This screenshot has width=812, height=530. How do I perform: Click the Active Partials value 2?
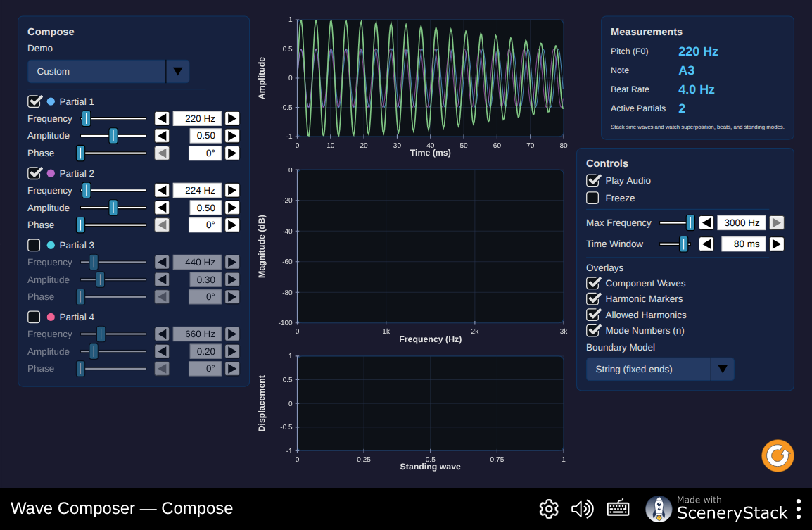(x=682, y=108)
